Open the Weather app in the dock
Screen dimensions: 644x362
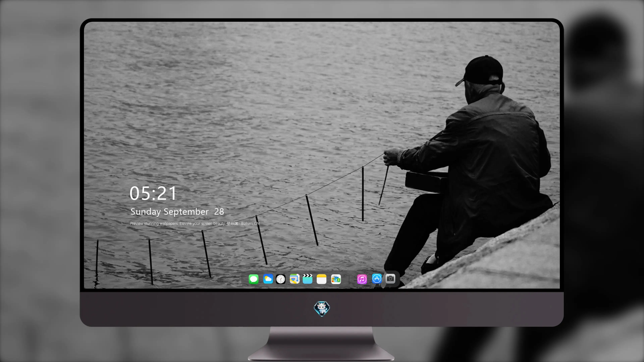coord(268,279)
